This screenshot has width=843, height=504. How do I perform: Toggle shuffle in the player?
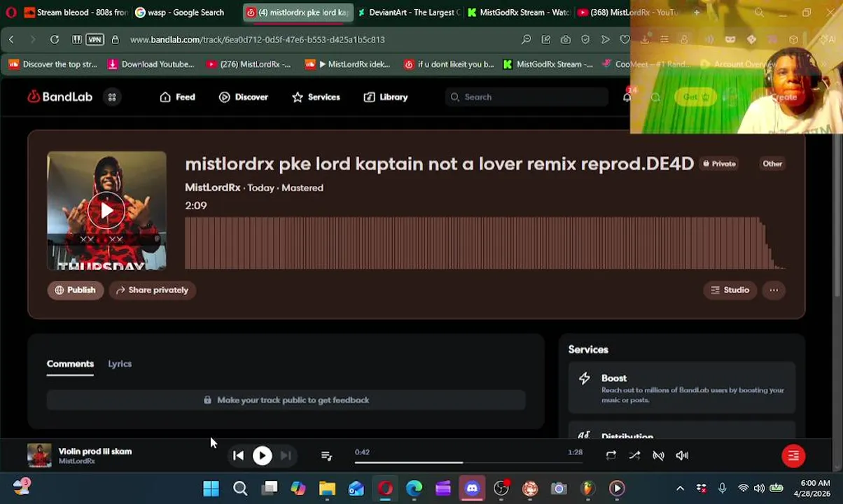[634, 456]
